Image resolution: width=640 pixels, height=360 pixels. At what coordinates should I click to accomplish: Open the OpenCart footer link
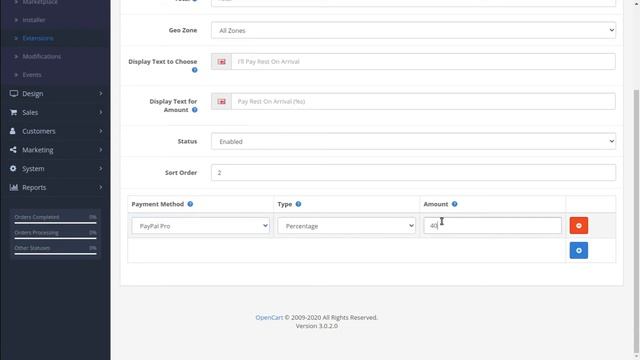(x=269, y=318)
